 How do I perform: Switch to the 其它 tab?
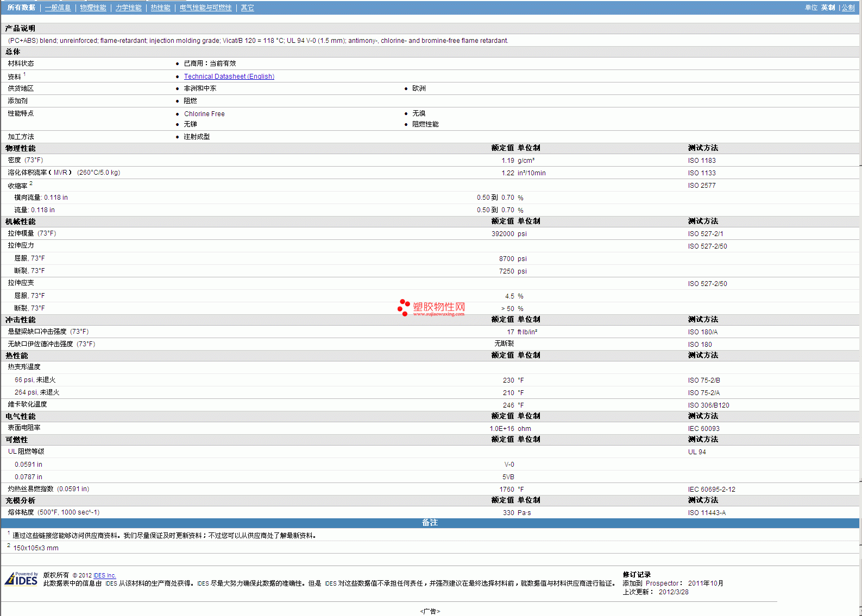point(247,8)
